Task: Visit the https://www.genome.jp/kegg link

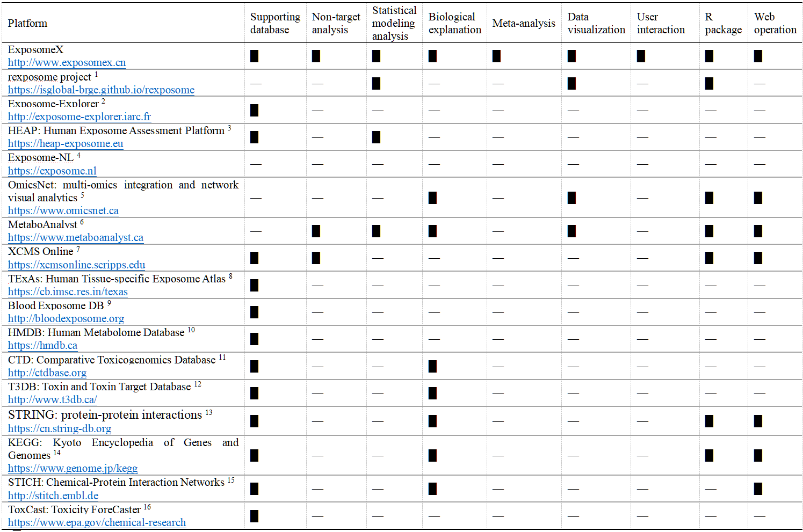Action: (73, 468)
